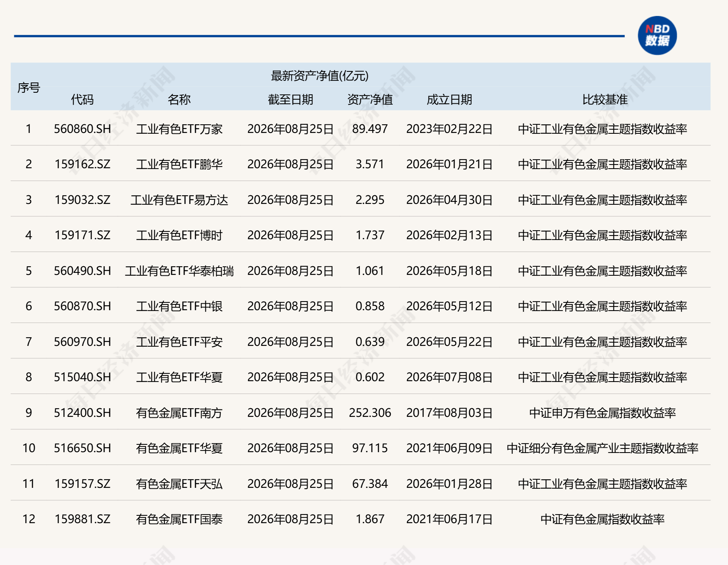
Task: Click code 159881.SZ
Action: pyautogui.click(x=82, y=519)
